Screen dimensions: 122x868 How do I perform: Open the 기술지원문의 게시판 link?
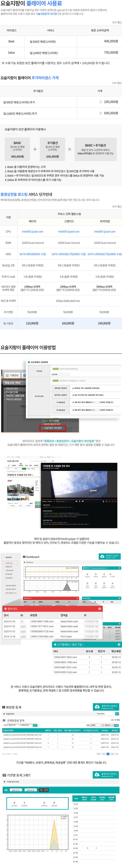(46, 14)
